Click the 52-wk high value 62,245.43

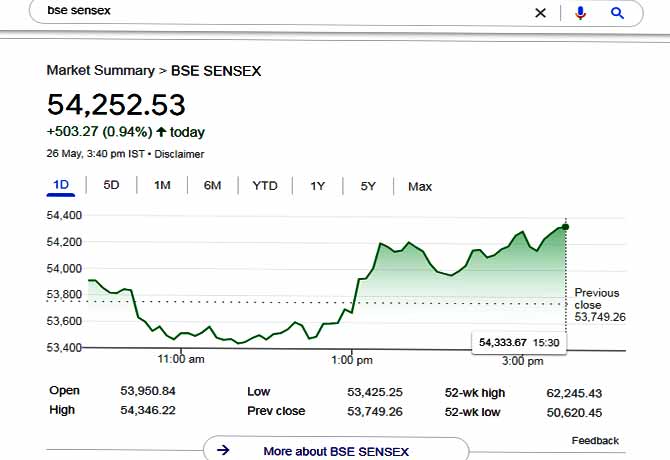[x=574, y=393]
